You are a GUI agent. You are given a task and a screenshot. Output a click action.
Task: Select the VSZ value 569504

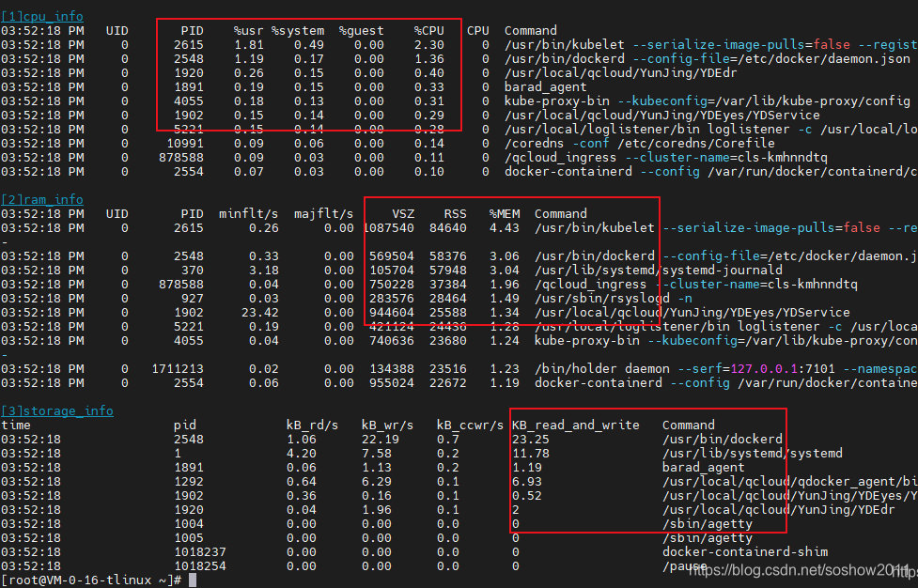click(x=392, y=256)
